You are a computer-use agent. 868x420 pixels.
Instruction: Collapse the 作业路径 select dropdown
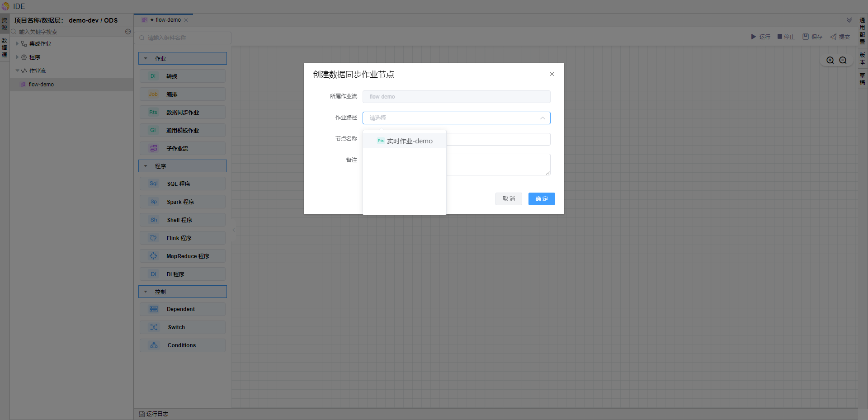click(x=542, y=118)
